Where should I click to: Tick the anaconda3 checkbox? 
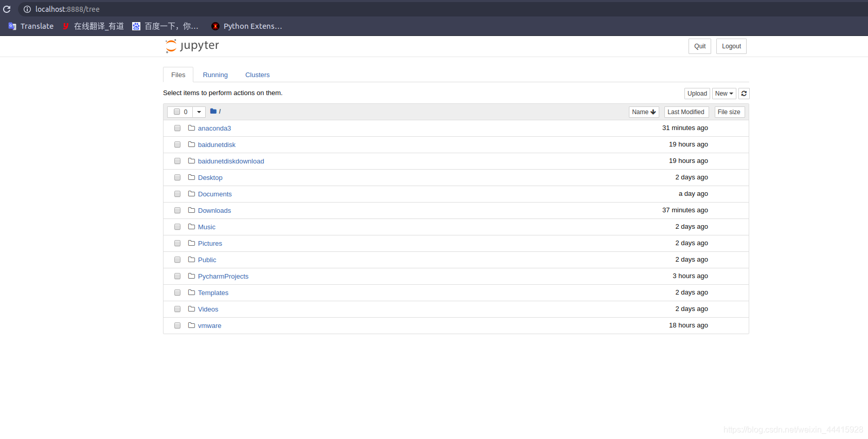click(177, 128)
